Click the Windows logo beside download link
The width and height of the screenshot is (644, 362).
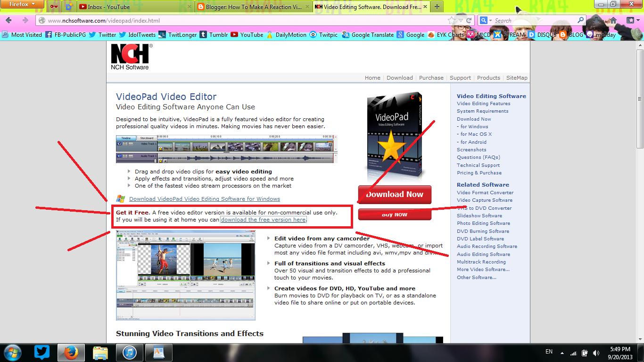click(121, 199)
